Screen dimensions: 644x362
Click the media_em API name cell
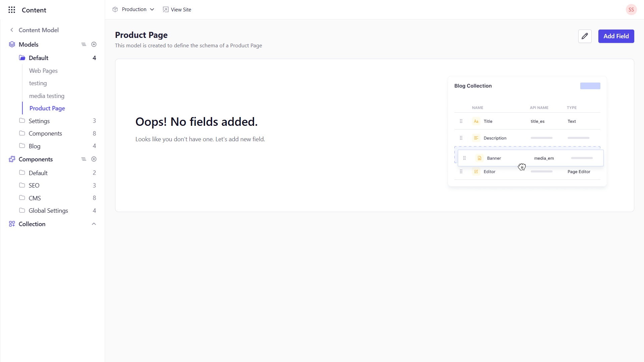click(x=544, y=158)
